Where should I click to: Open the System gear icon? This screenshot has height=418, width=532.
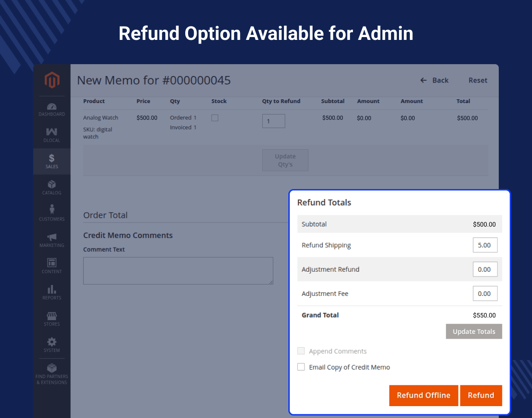[x=52, y=342]
